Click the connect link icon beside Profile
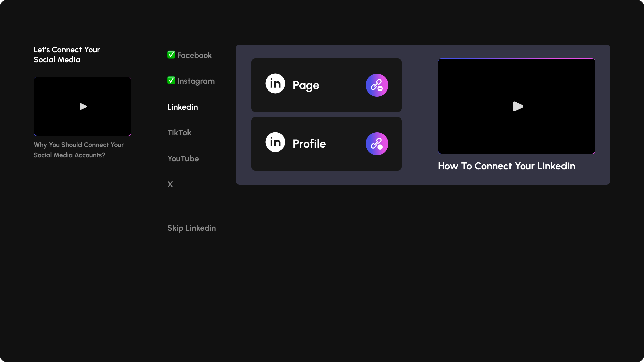This screenshot has width=644, height=362. (377, 143)
